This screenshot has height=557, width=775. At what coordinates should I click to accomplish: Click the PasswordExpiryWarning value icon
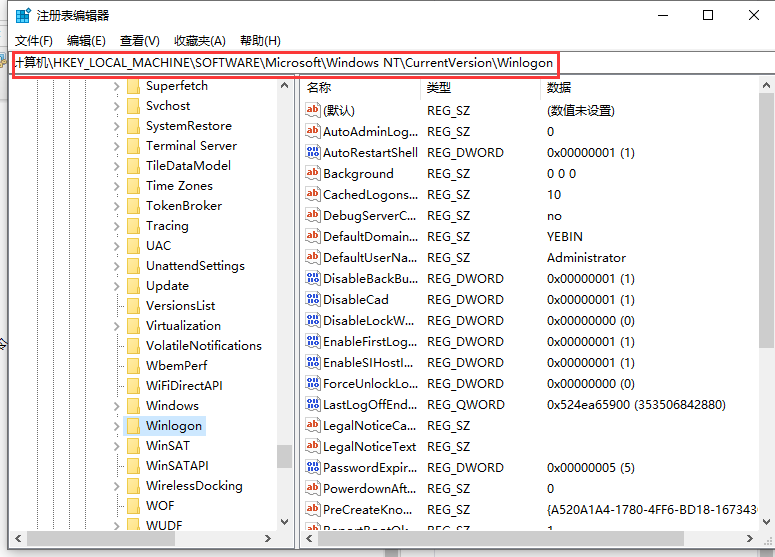313,468
